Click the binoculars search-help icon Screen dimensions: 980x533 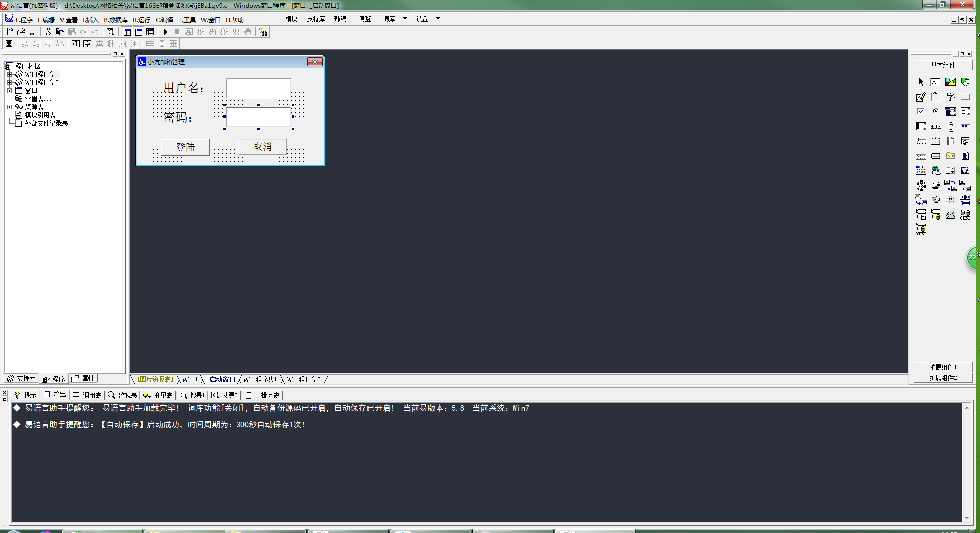[263, 32]
